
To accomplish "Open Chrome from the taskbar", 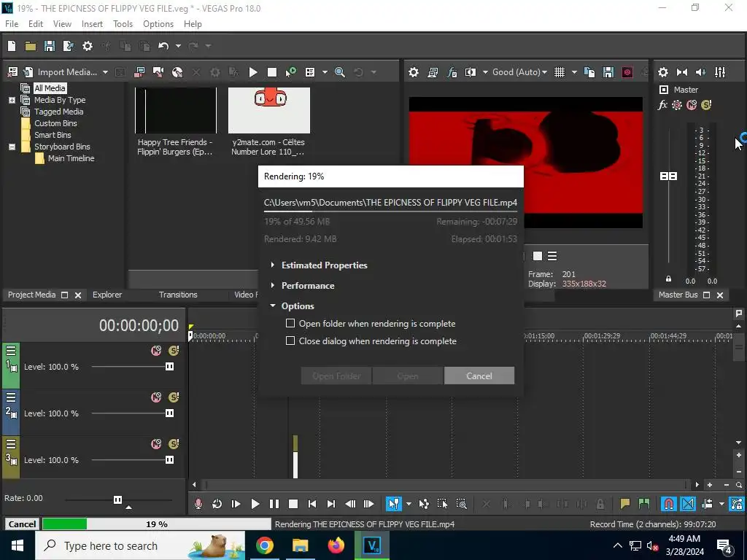I will [x=264, y=545].
